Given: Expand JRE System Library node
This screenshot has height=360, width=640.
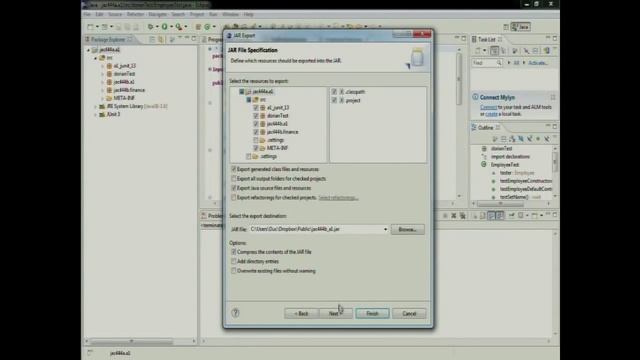Looking at the screenshot, I should (96, 106).
